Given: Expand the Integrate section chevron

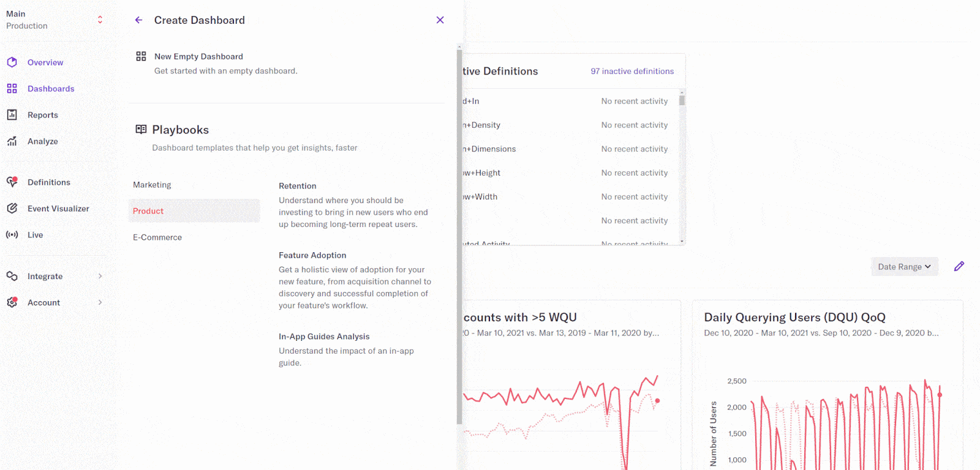Looking at the screenshot, I should coord(100,275).
